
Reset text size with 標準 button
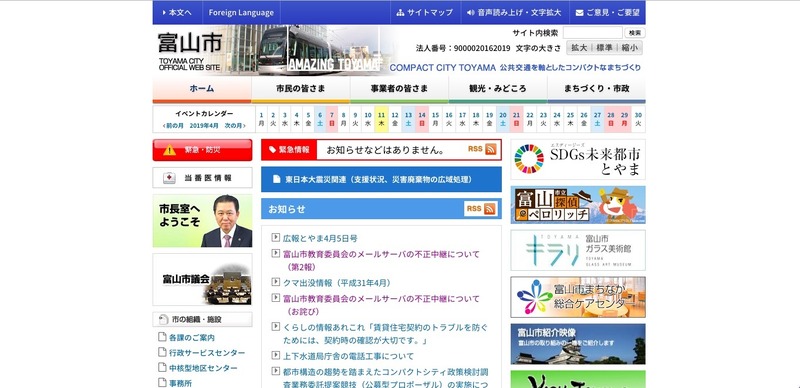604,47
